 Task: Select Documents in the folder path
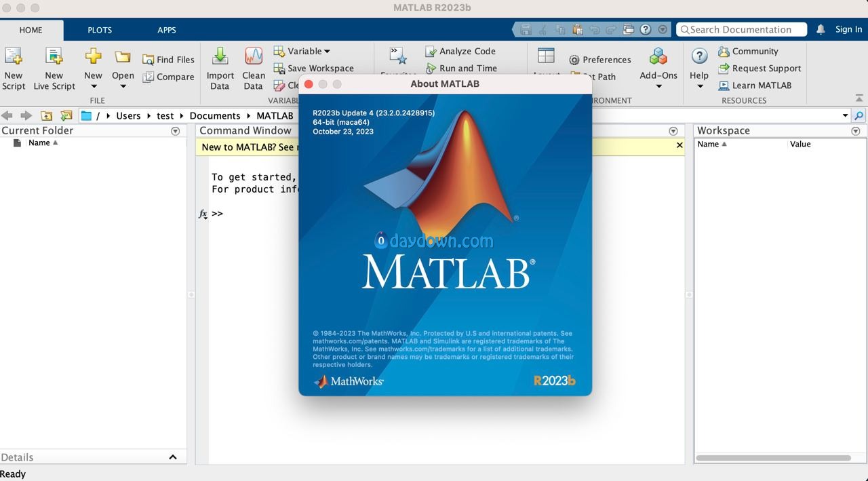tap(215, 115)
